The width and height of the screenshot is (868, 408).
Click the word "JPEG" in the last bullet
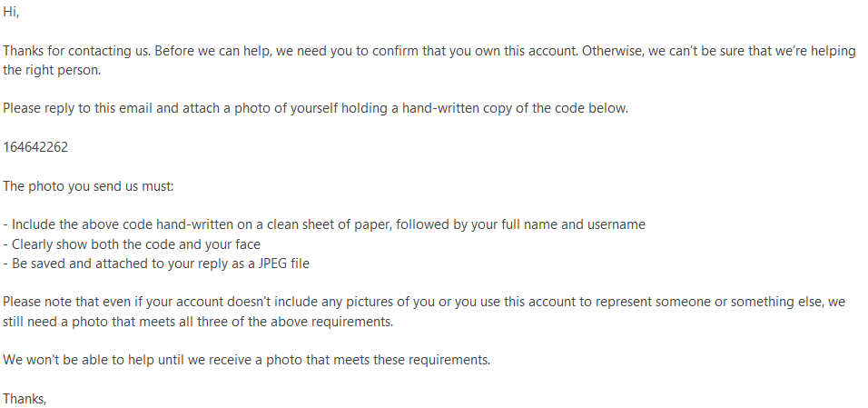coord(272,264)
